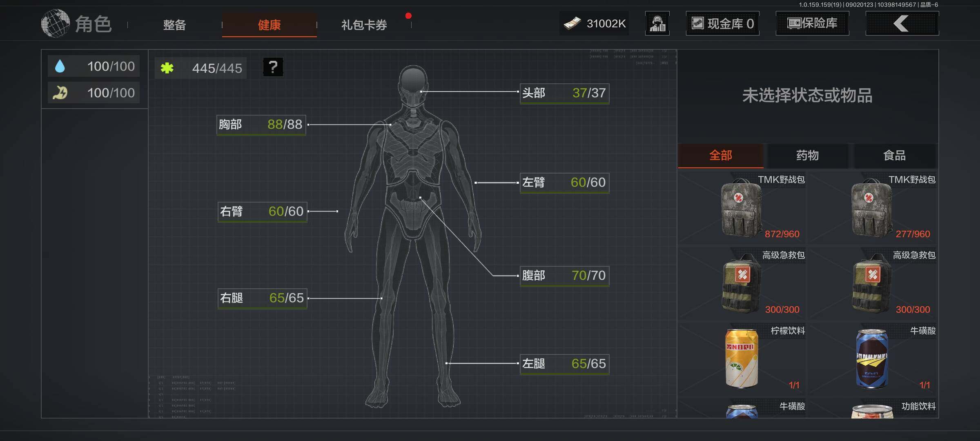
Task: Filter items by 药物 medicine tab
Action: 807,156
